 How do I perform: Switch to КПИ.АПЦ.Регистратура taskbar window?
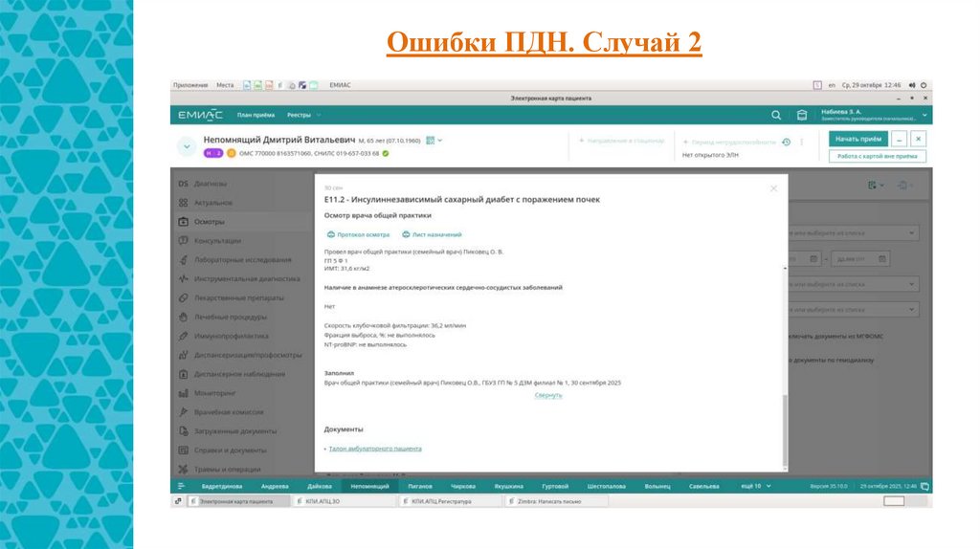coord(450,501)
